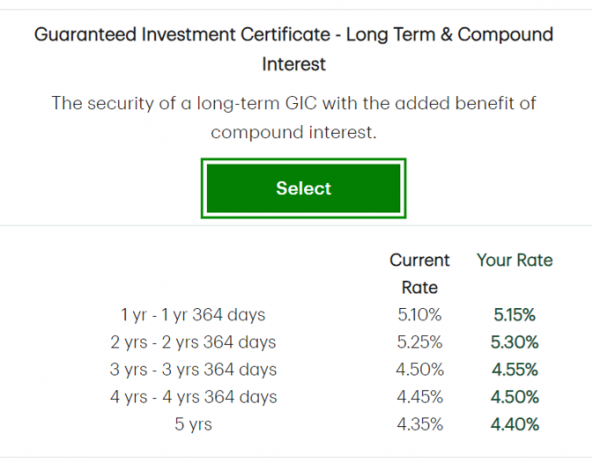Click the Guaranteed Investment Certificate title

click(293, 48)
